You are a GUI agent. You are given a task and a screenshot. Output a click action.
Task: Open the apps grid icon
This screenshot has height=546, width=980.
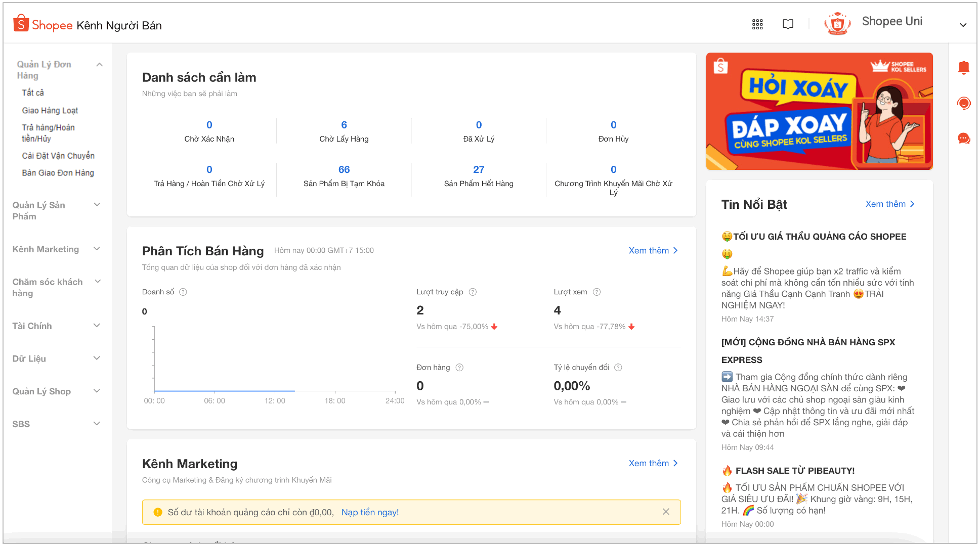(x=757, y=24)
